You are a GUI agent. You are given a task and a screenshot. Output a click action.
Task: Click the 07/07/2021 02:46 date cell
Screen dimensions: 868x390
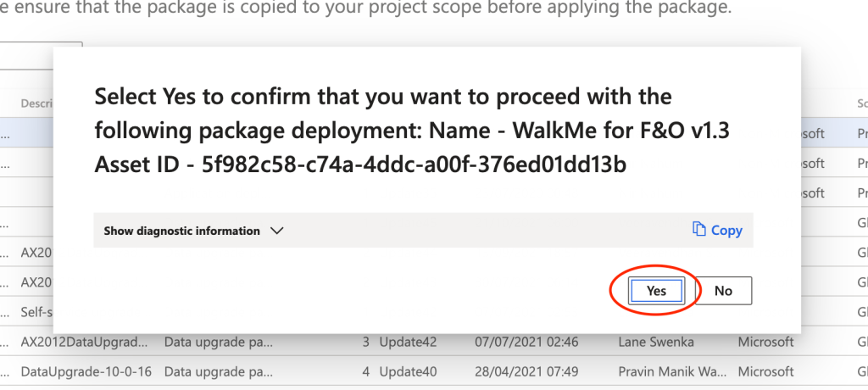[526, 343]
